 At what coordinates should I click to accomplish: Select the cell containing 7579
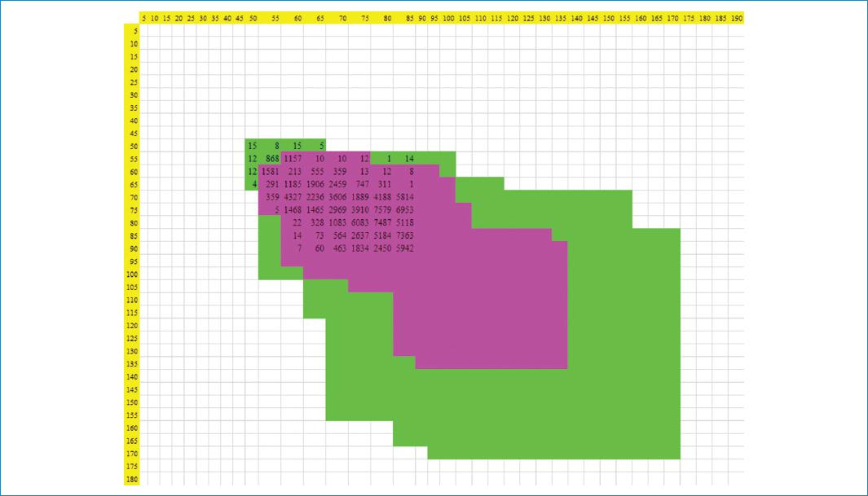(x=382, y=210)
